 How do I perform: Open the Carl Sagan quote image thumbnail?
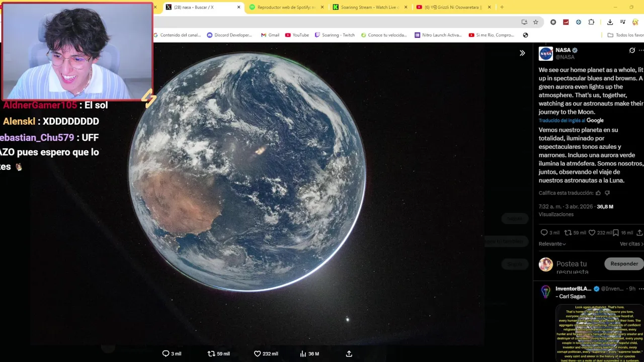600,332
